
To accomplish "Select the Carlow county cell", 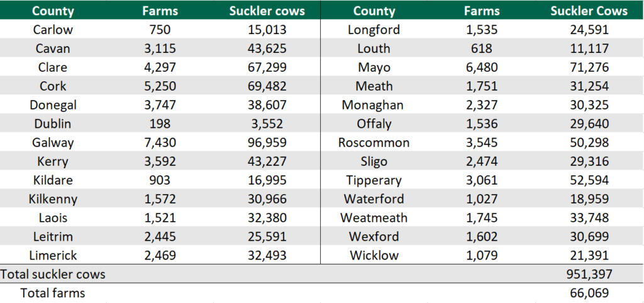I will coord(53,30).
